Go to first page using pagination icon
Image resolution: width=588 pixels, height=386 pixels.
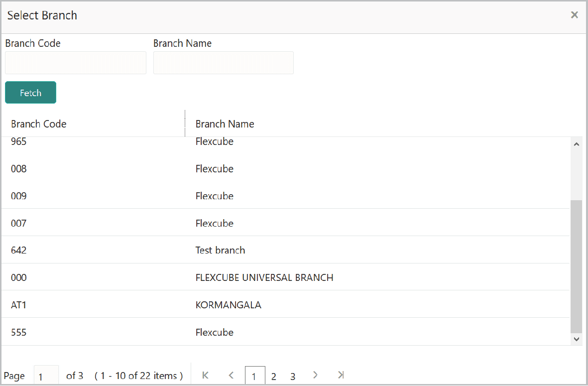205,375
